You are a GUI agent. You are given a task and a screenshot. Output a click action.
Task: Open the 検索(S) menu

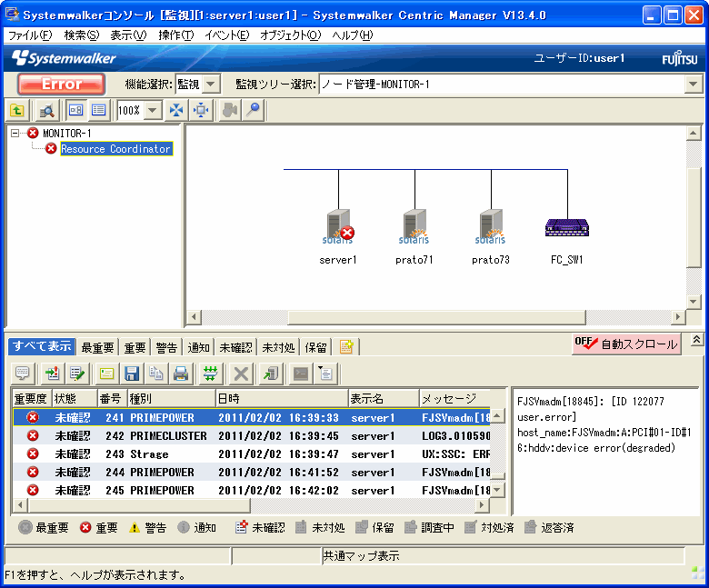(82, 35)
